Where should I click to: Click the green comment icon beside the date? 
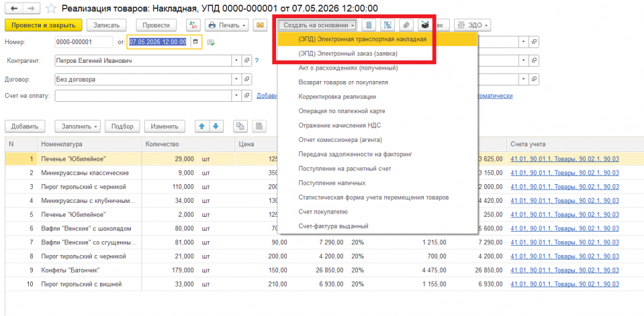point(211,42)
